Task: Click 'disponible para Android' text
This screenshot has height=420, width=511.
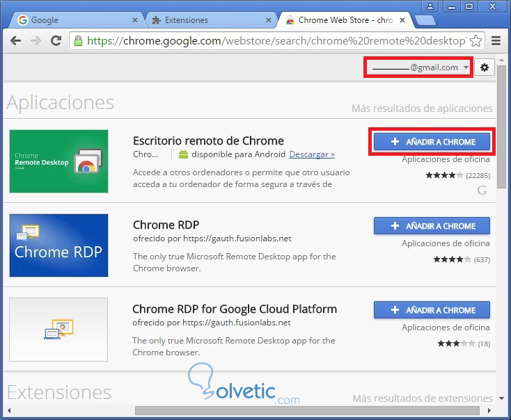Action: 238,154
